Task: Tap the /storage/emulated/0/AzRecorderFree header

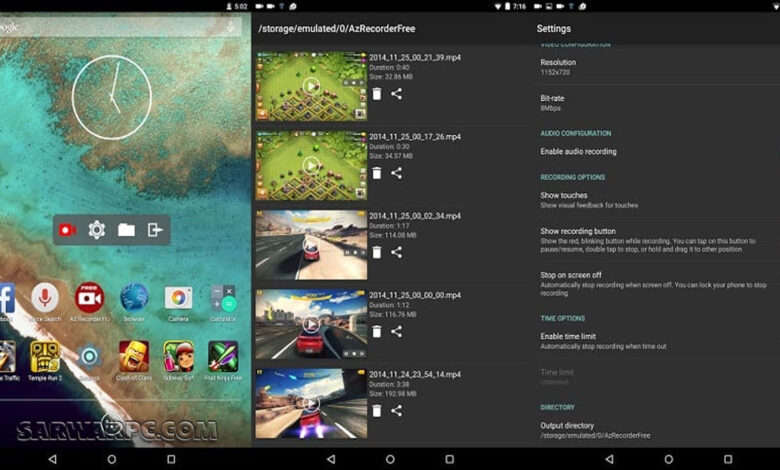Action: click(x=337, y=28)
